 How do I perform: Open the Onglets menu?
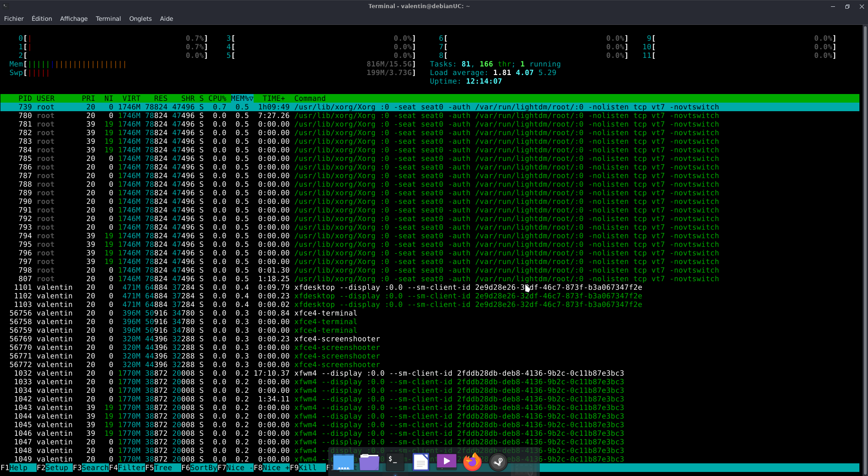click(140, 19)
